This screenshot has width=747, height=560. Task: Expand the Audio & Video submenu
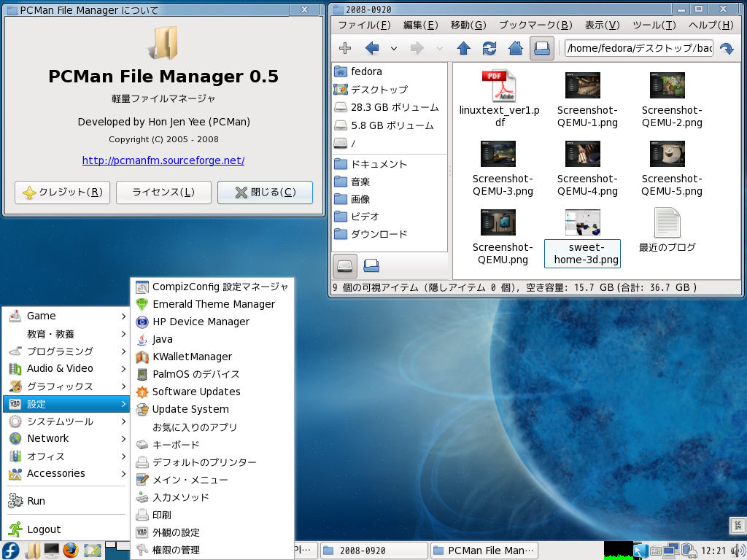click(x=66, y=368)
